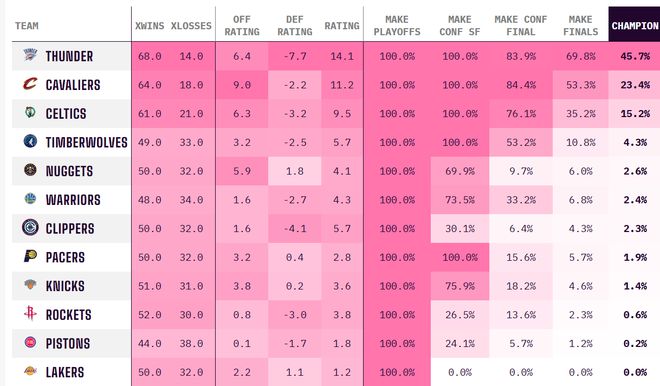
Task: Click the Clippers team logo
Action: (30, 227)
